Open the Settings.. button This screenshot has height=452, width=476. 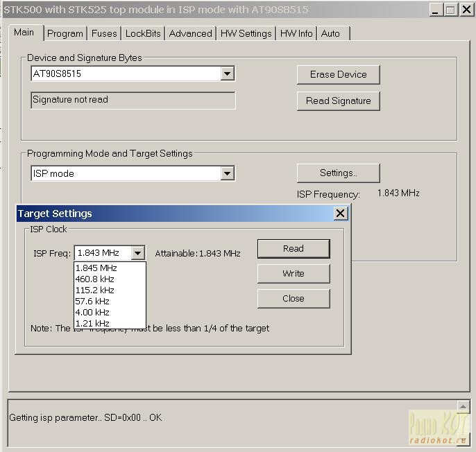[338, 173]
